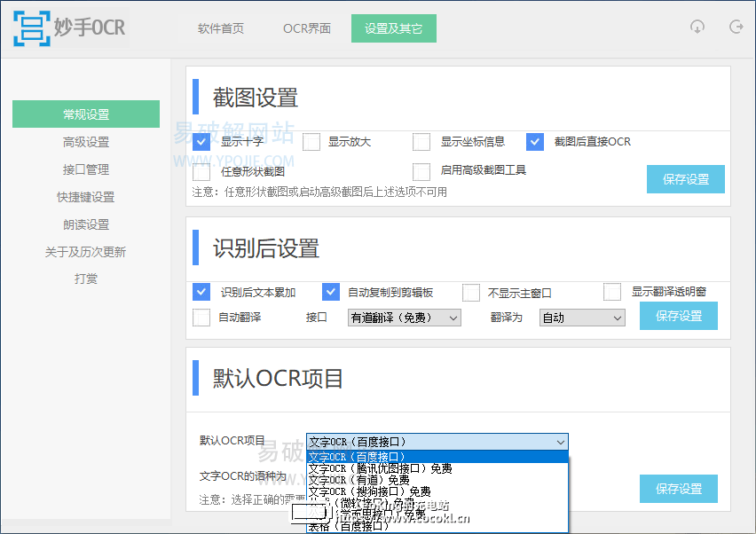Select the 设置及其它 tab
Viewport: 756px width, 534px height.
pyautogui.click(x=393, y=28)
